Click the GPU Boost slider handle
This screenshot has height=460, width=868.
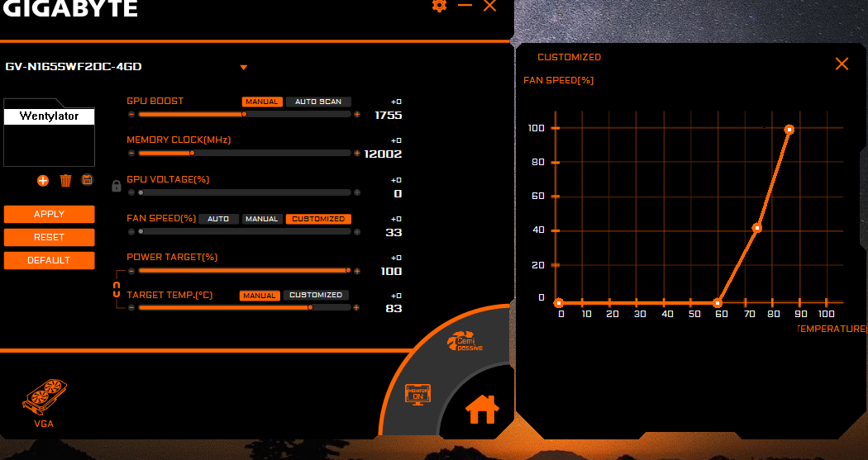coord(244,115)
